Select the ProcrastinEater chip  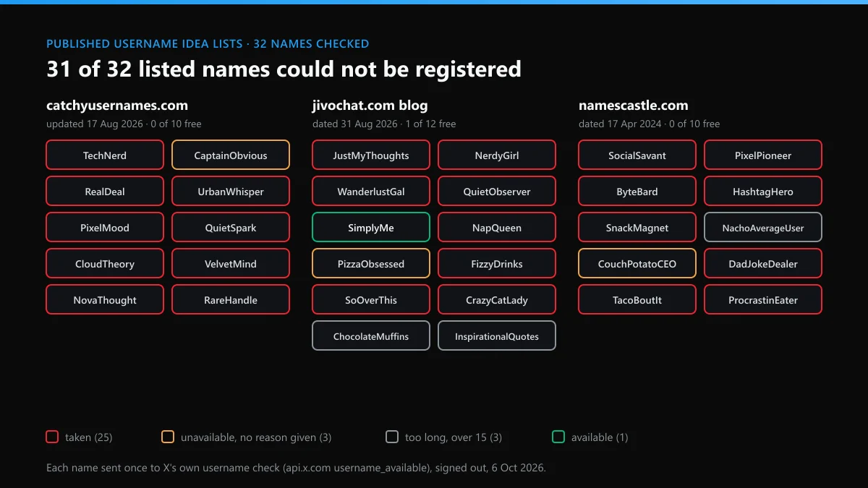763,300
